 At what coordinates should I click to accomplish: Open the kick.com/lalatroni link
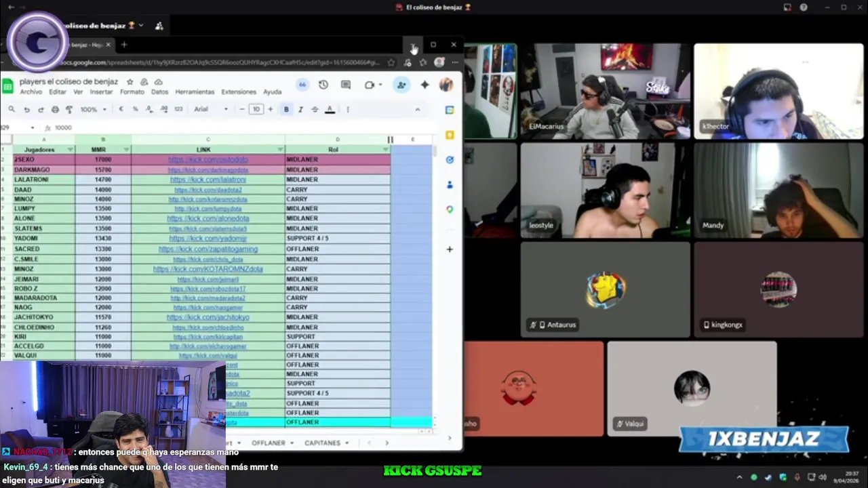tap(208, 180)
